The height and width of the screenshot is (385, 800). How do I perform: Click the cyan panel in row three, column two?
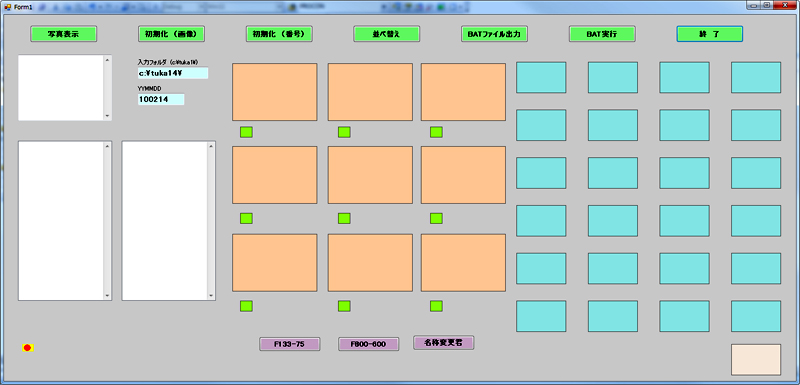pos(613,173)
